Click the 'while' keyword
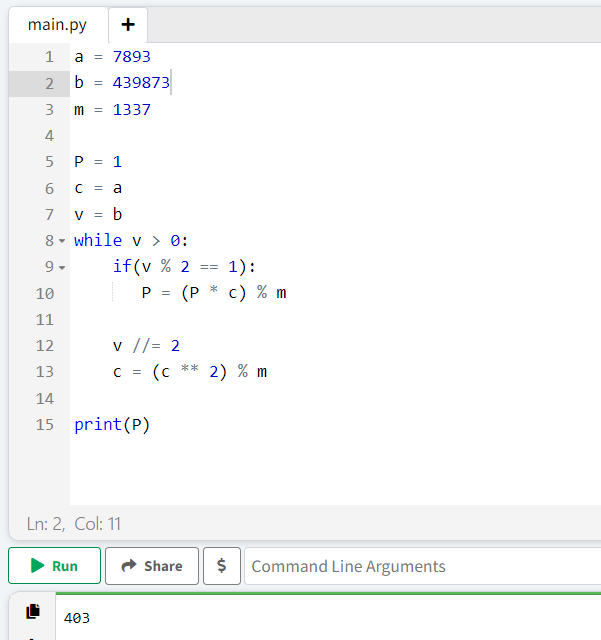This screenshot has width=601, height=640. (x=98, y=240)
